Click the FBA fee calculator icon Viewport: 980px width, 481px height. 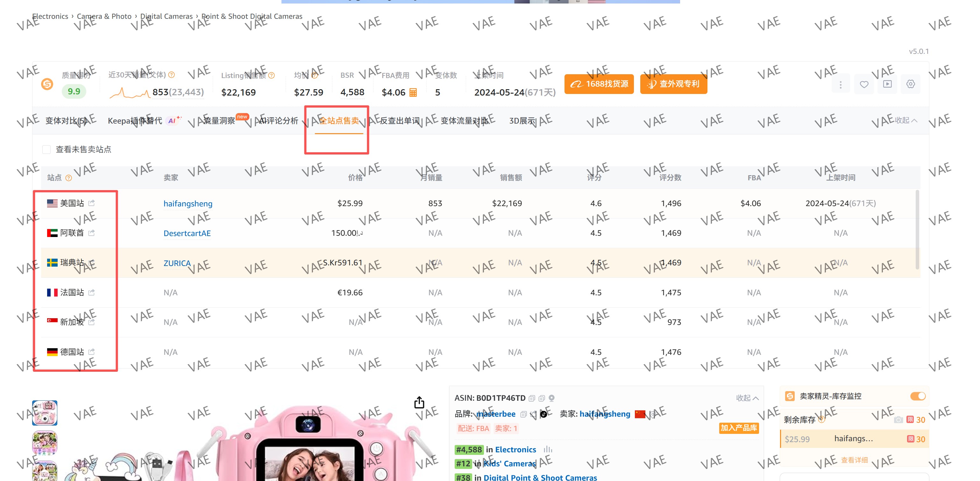tap(413, 92)
